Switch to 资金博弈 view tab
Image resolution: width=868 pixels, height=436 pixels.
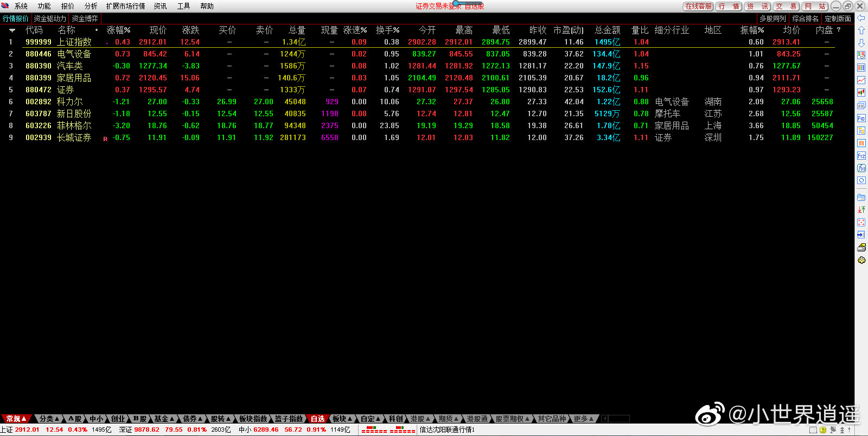pyautogui.click(x=85, y=18)
